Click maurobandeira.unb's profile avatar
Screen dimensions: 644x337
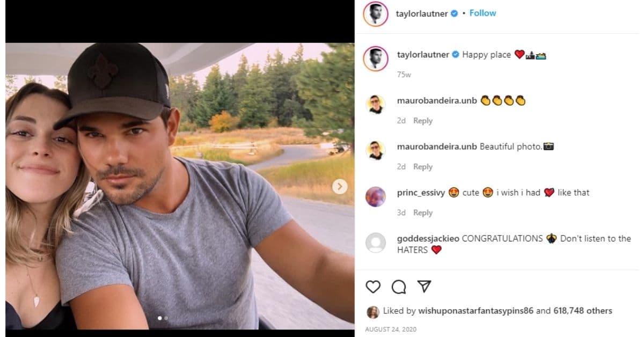376,105
